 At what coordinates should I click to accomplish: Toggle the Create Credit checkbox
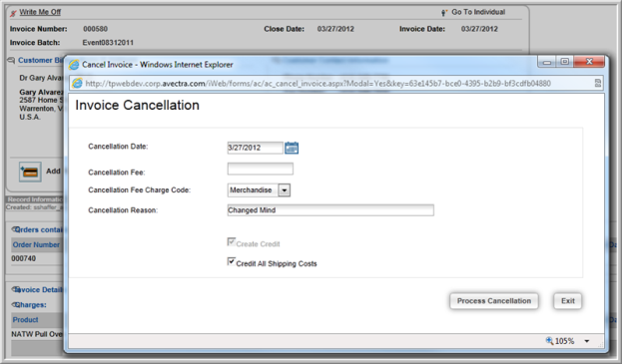click(232, 241)
